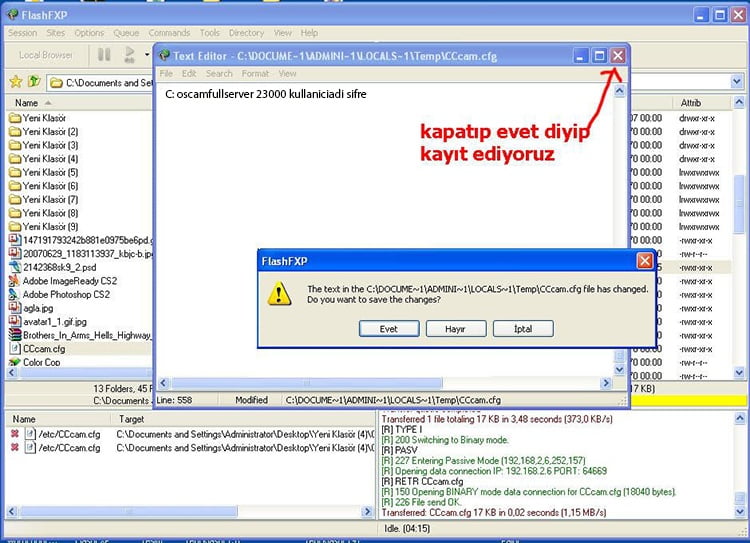Select the Adobe Photoshop CS2 shortcut
Viewport: 750px width, 543px height.
(x=66, y=295)
